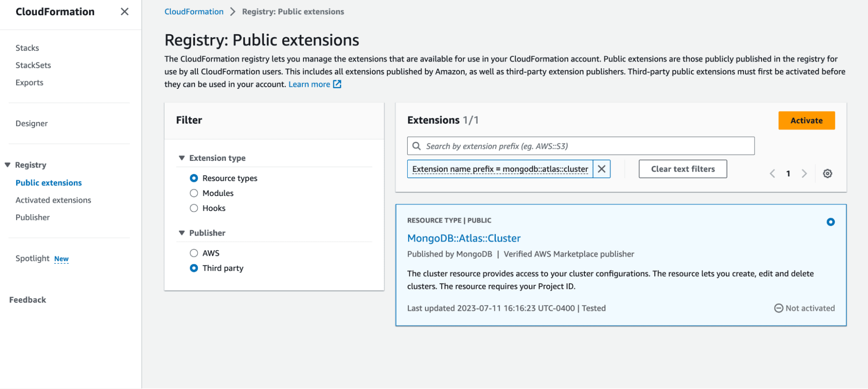This screenshot has width=868, height=389.
Task: Click the search magnifier icon in extensions box
Action: pyautogui.click(x=416, y=146)
